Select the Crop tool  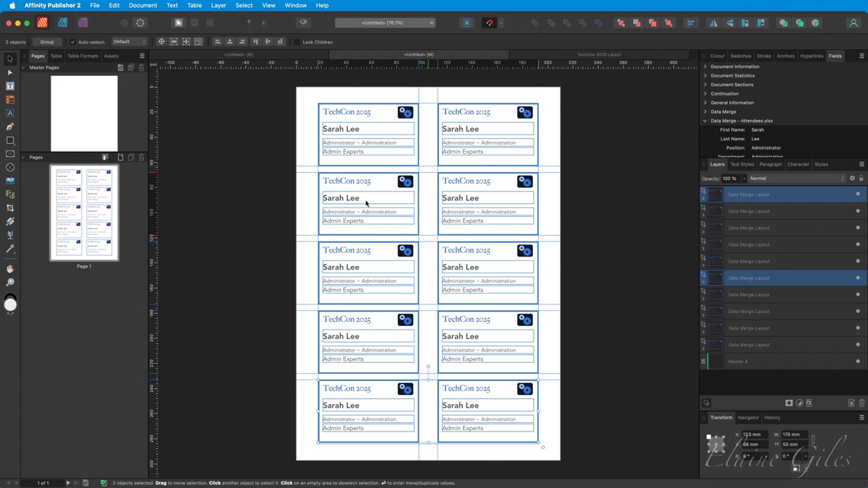pos(10,208)
